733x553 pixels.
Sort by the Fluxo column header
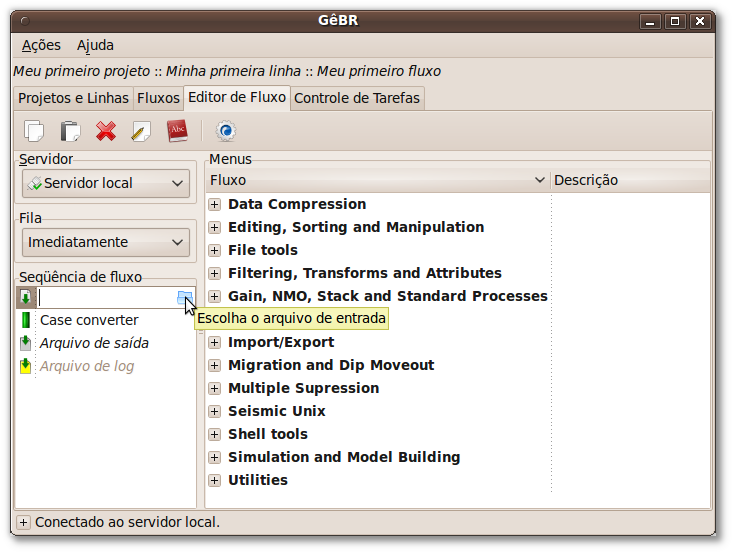point(378,180)
